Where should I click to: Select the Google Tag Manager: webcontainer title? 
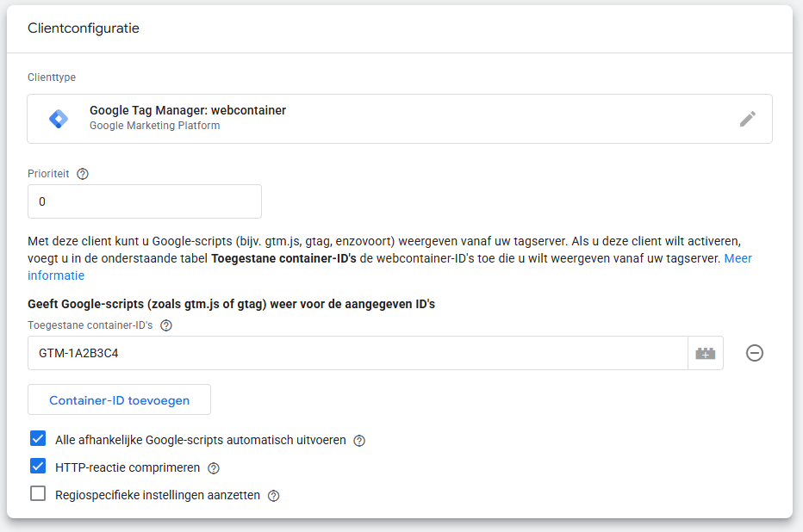pyautogui.click(x=188, y=111)
